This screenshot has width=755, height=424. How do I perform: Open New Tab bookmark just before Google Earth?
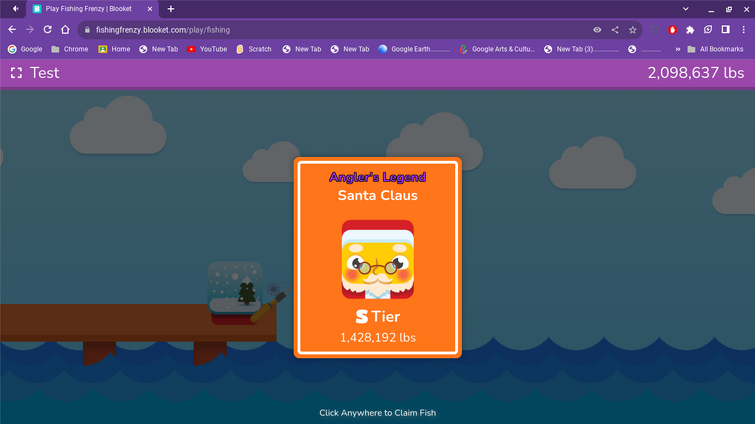coord(350,49)
